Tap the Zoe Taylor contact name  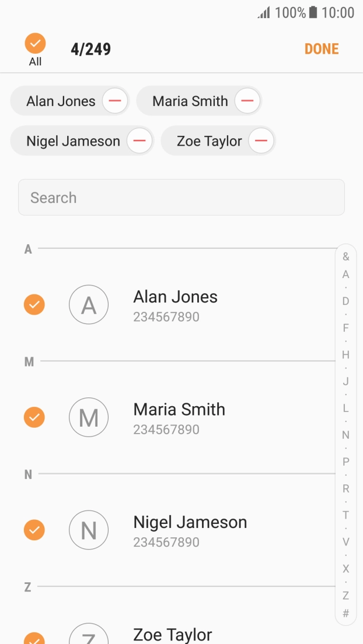click(x=173, y=634)
